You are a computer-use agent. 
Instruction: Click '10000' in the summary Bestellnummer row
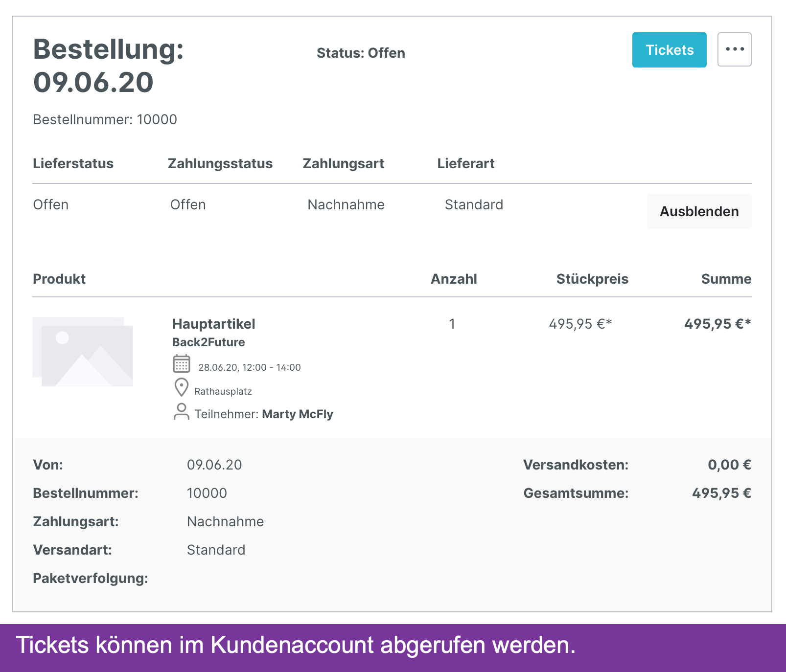(207, 493)
